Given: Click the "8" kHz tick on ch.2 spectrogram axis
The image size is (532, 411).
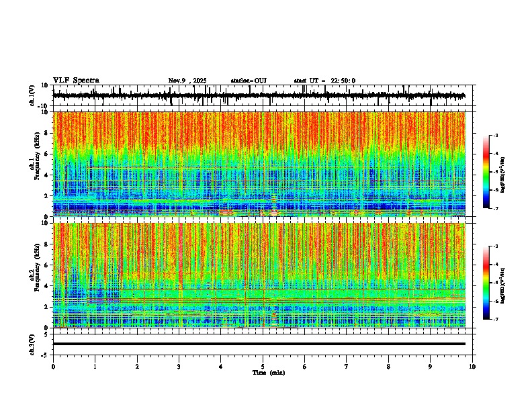Looking at the screenshot, I should click(47, 244).
